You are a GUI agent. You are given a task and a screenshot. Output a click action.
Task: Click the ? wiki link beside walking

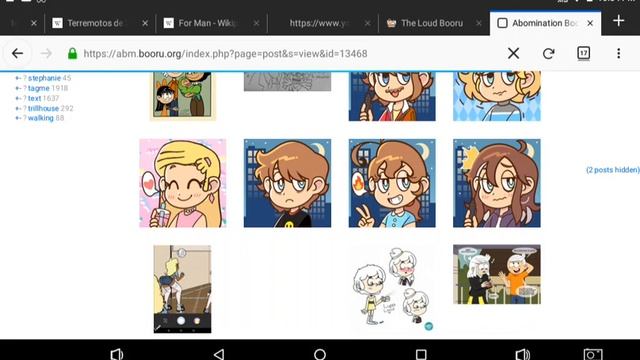pos(24,118)
